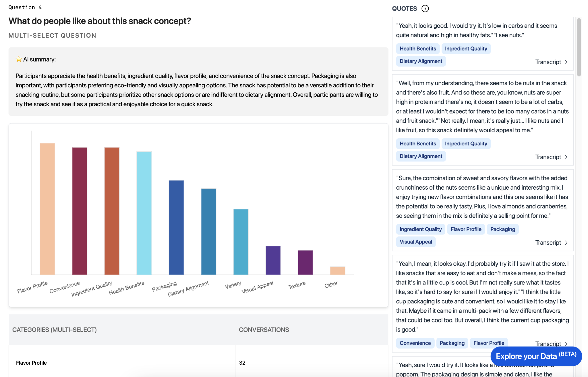The height and width of the screenshot is (377, 588).
Task: Click Ingredient Quality tag on first quote
Action: pyautogui.click(x=466, y=49)
